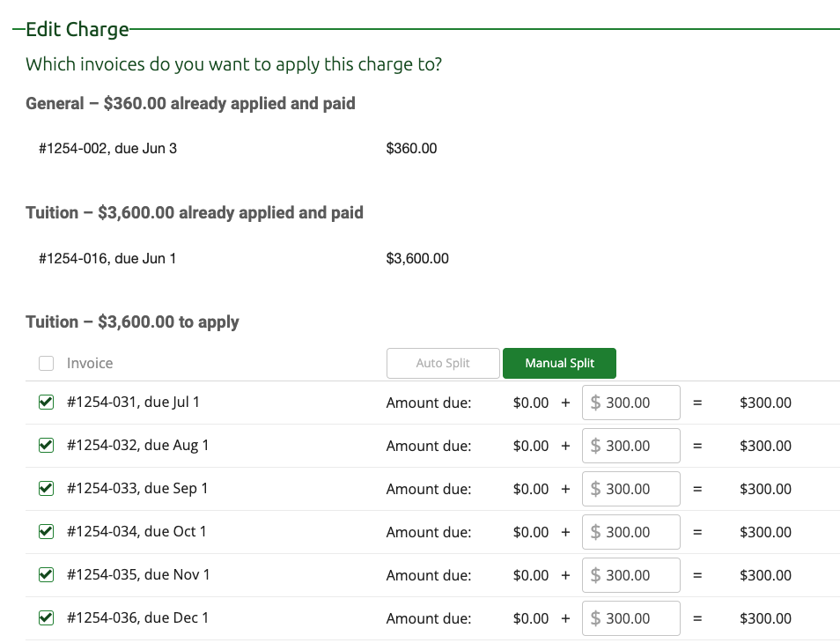Viewport: 840px width, 643px height.
Task: Uncheck invoice #1254-032 due Aug 1
Action: click(x=46, y=446)
